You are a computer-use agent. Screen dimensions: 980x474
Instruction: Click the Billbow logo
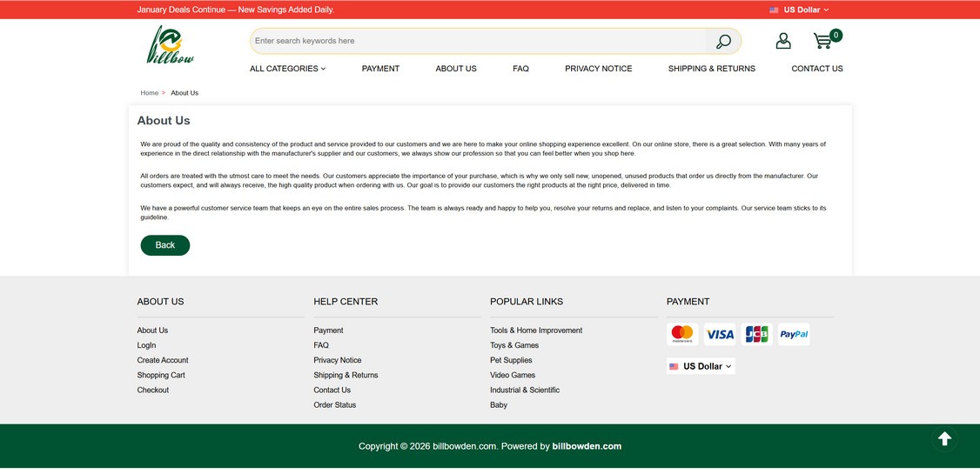coord(170,45)
